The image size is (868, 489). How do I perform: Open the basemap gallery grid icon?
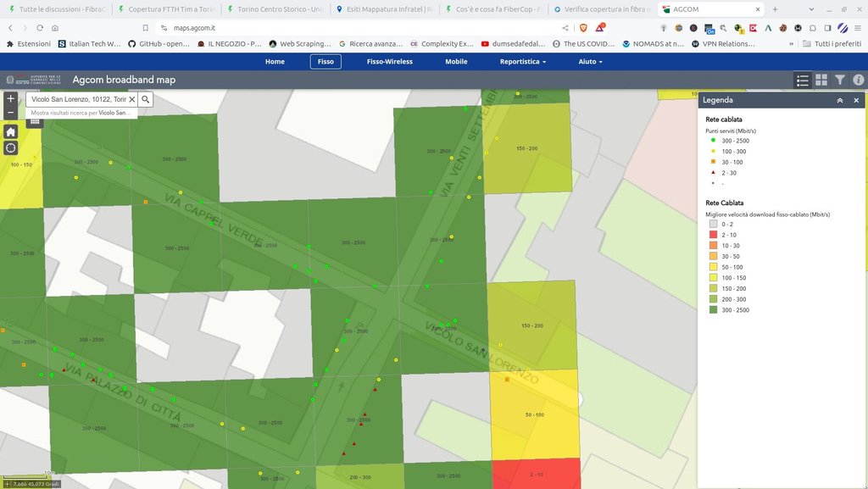(x=821, y=80)
